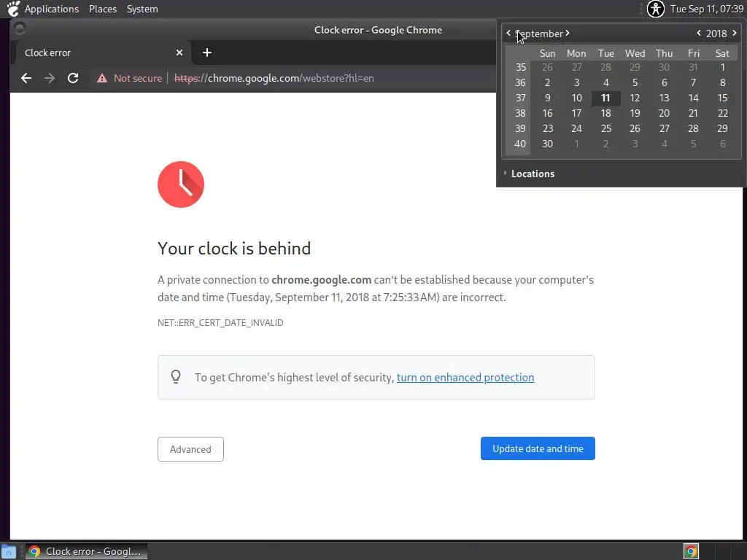Go to the previous year before 2018
Screen dimensions: 747x560
pos(699,34)
